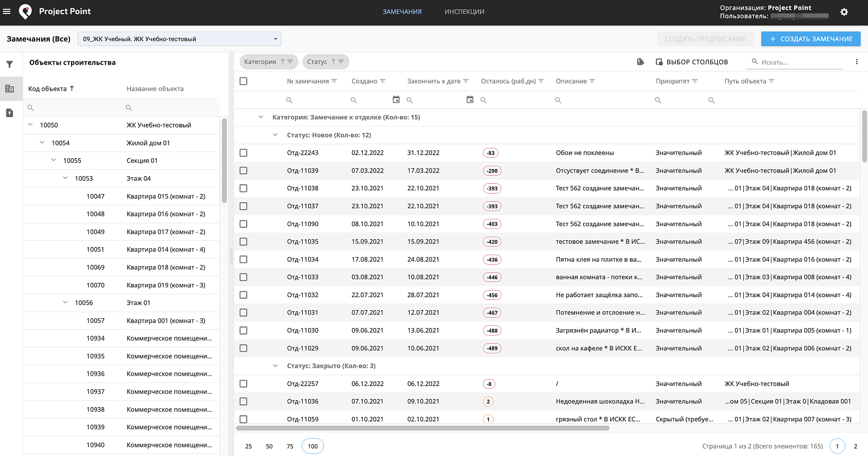Collapse group Категория: Замечание к отделке

(261, 117)
